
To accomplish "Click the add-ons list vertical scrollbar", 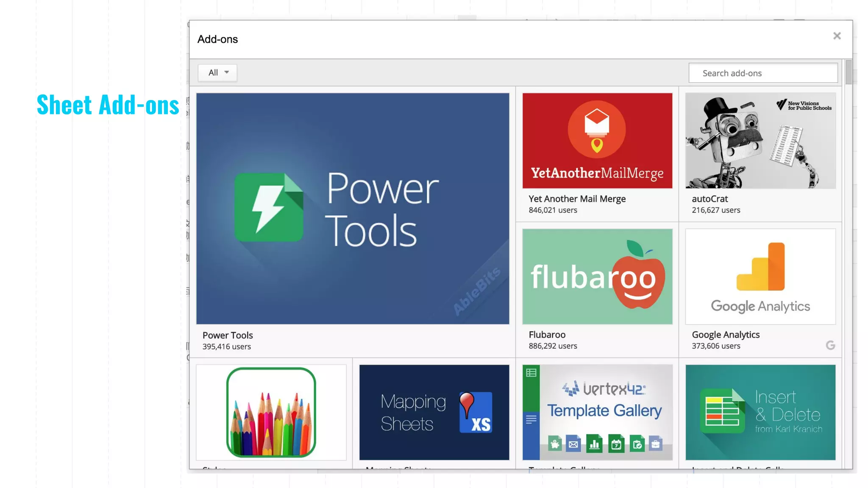I will (x=848, y=72).
